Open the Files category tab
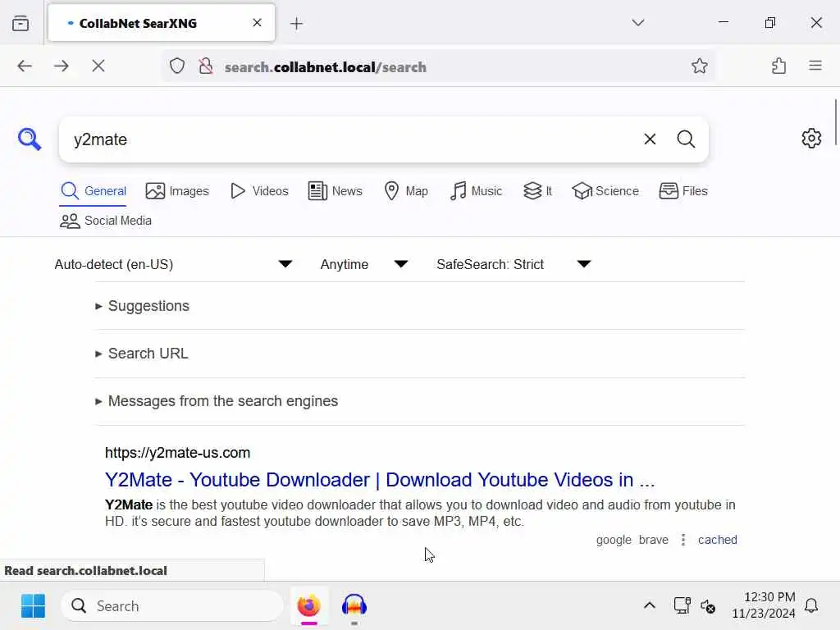 683,191
